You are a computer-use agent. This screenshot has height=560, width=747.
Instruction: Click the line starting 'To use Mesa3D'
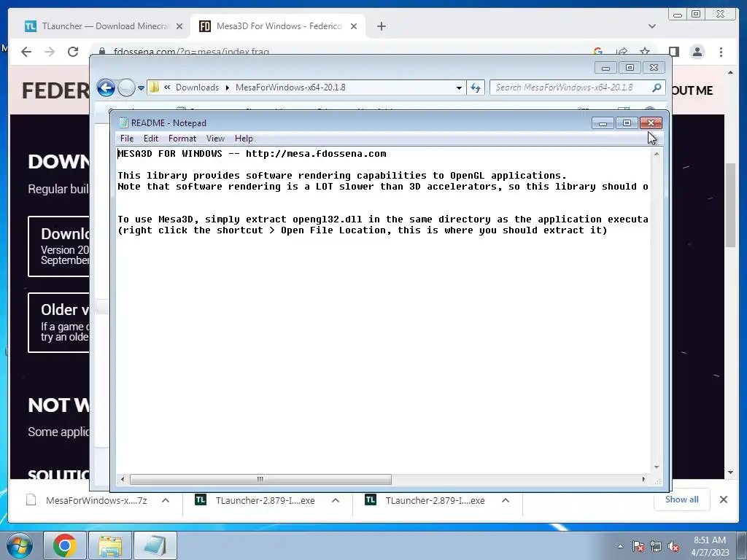(383, 219)
